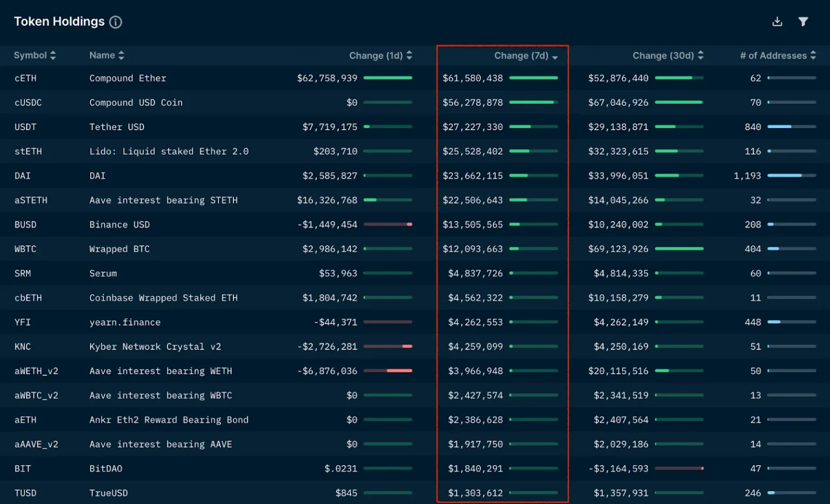Click the DAI addresses count bar
The image size is (830, 504).
point(792,176)
